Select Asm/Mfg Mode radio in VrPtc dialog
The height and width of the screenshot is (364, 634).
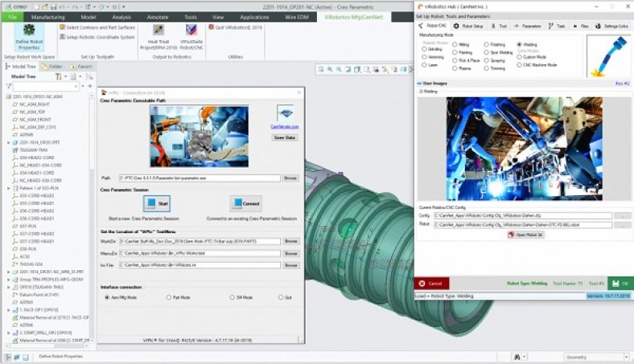point(107,297)
